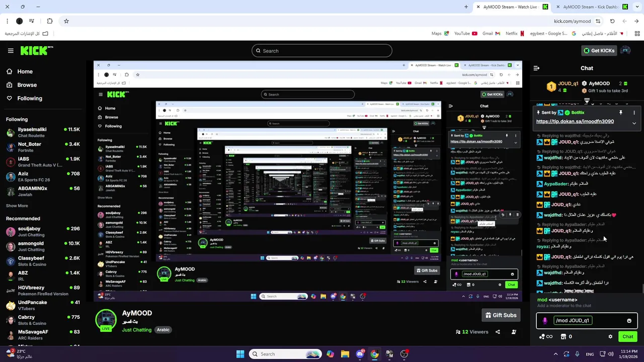
Task: Open the Netflix bookmark
Action: coord(515,34)
